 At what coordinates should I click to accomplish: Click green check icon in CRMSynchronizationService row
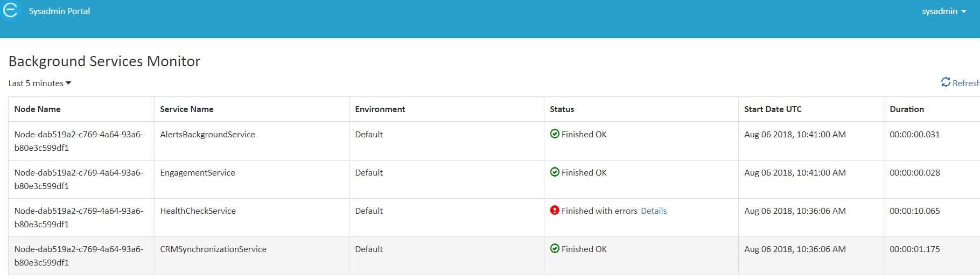[x=555, y=248]
